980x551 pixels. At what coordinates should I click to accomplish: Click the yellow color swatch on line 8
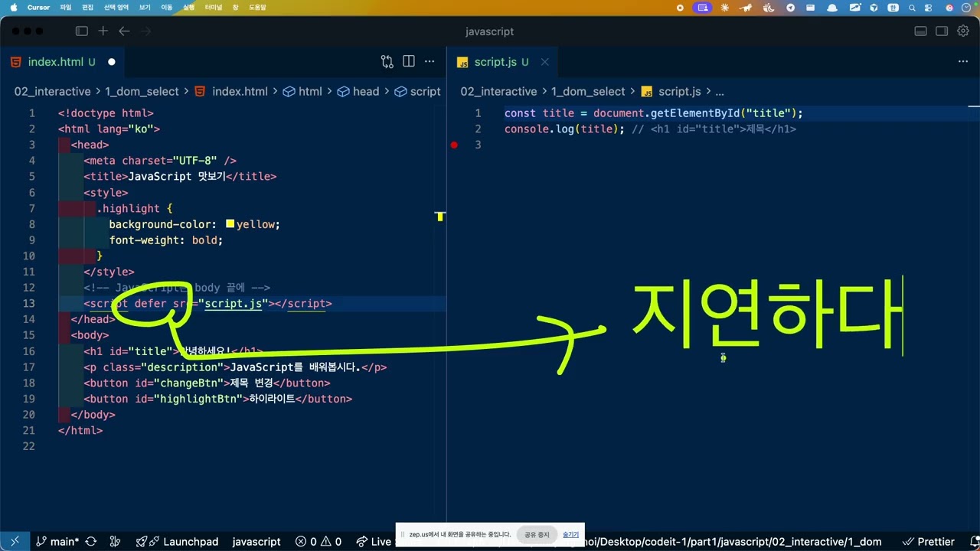(230, 224)
